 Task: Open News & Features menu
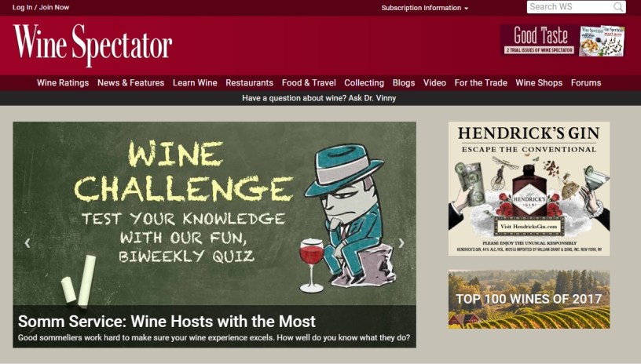pyautogui.click(x=131, y=83)
